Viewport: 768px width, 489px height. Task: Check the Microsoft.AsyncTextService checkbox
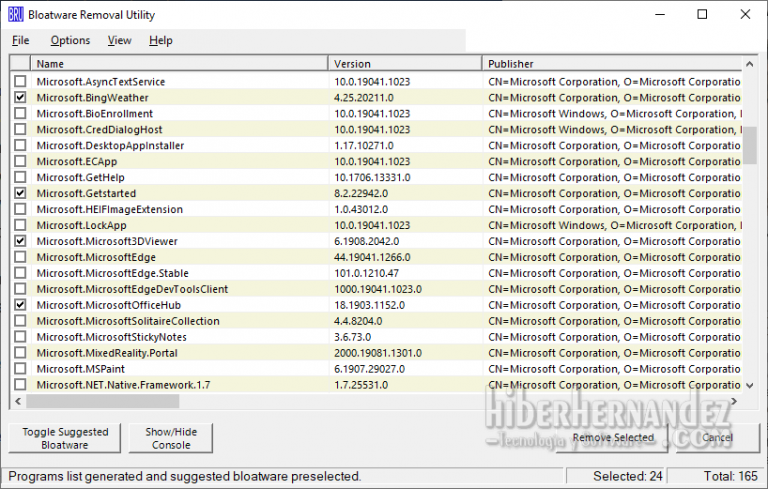click(x=20, y=82)
